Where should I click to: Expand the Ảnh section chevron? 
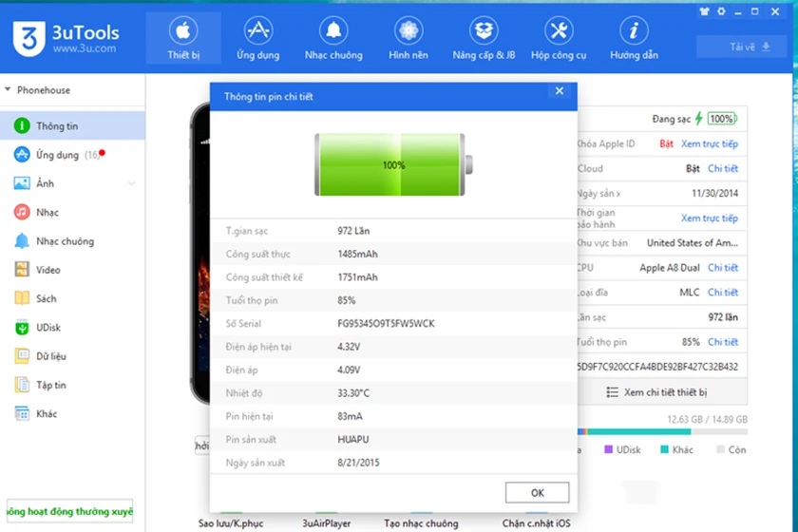131,183
